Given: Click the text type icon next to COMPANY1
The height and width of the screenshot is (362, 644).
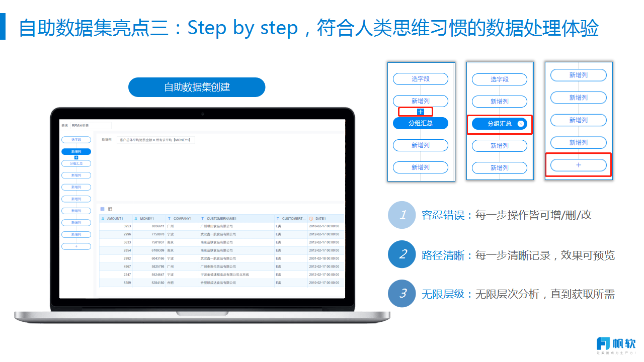Looking at the screenshot, I should (169, 219).
